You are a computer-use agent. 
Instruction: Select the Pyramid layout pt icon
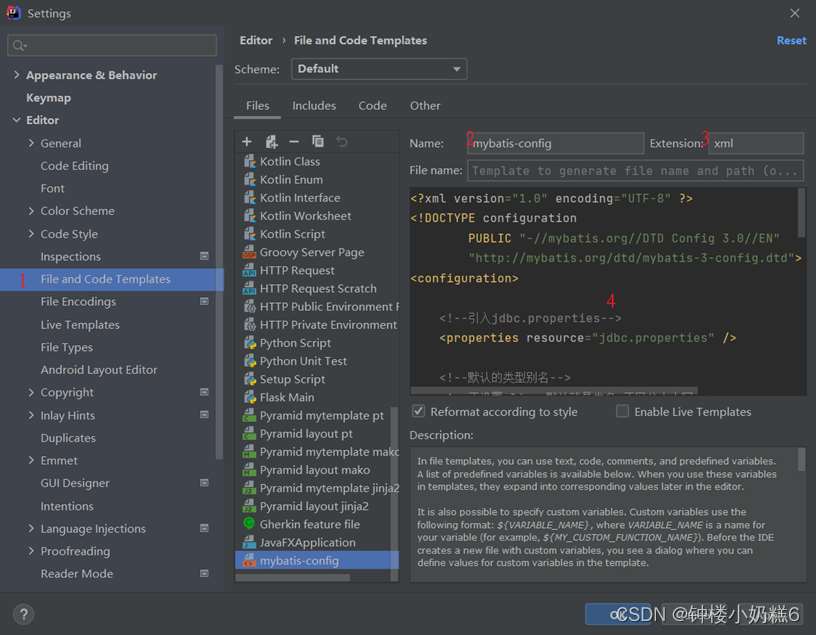tap(250, 434)
